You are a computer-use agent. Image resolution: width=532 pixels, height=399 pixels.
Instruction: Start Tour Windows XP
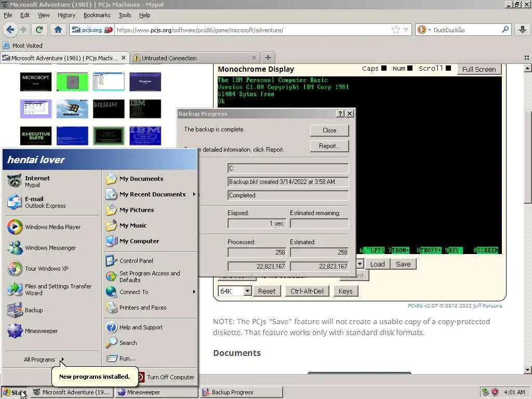point(52,269)
